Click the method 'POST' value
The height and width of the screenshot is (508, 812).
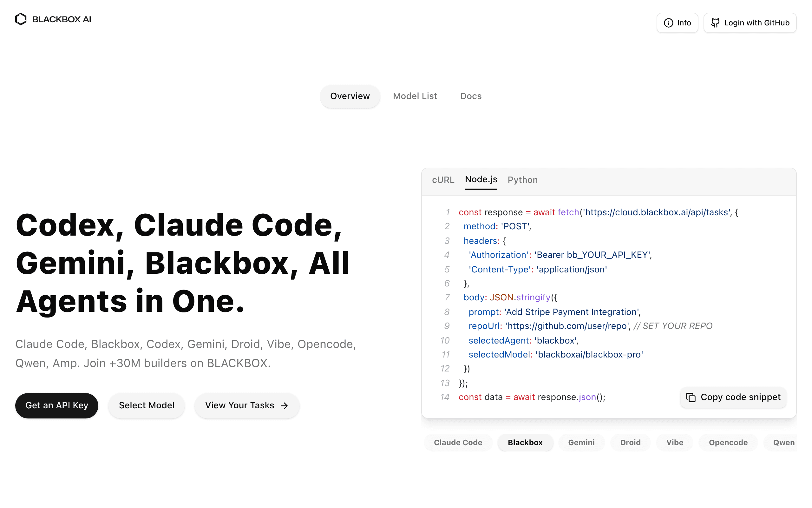[515, 226]
